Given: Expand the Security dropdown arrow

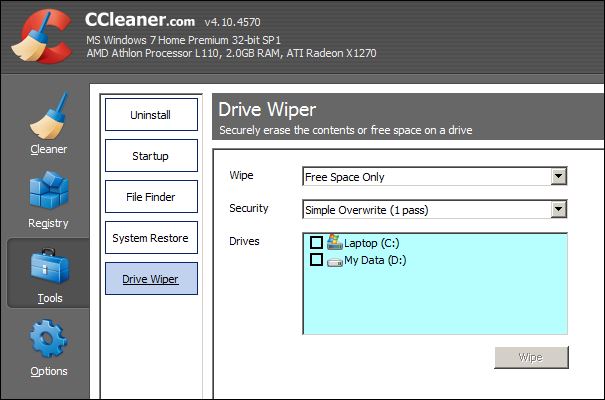Looking at the screenshot, I should (558, 210).
